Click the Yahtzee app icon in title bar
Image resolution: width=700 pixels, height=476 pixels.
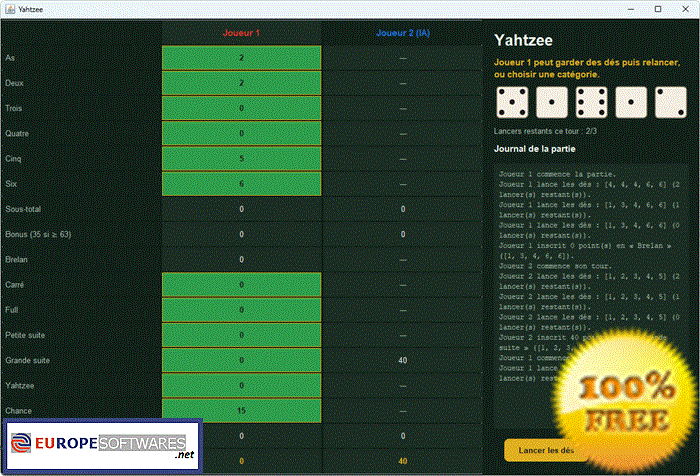coord(10,9)
